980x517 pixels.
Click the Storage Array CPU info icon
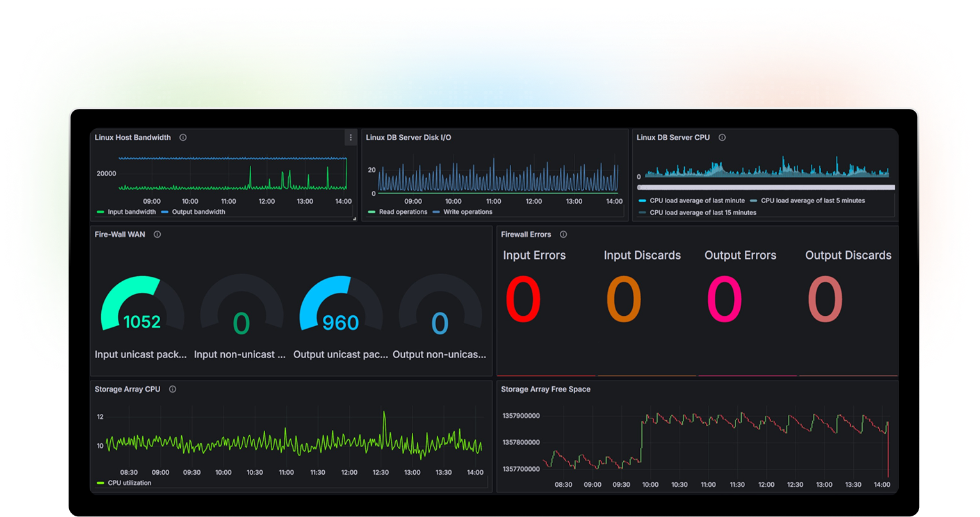(172, 390)
